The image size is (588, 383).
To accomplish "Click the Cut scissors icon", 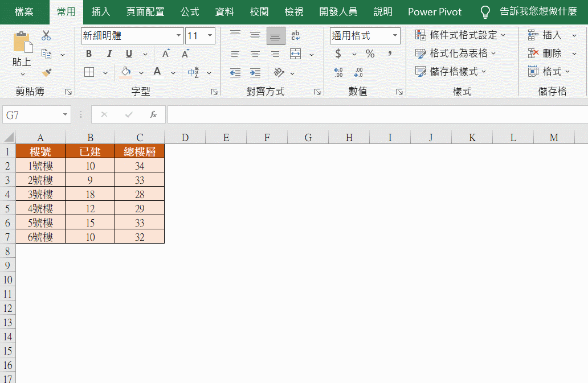I will (x=46, y=35).
